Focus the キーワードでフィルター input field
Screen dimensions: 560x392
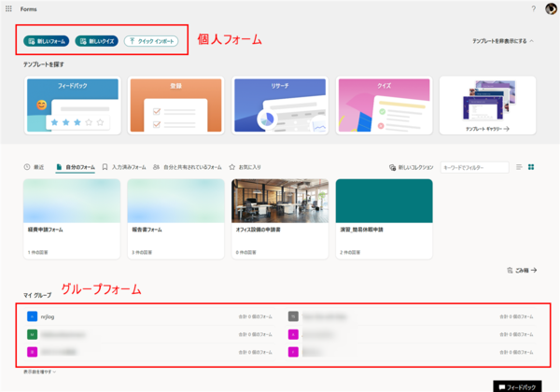[475, 167]
